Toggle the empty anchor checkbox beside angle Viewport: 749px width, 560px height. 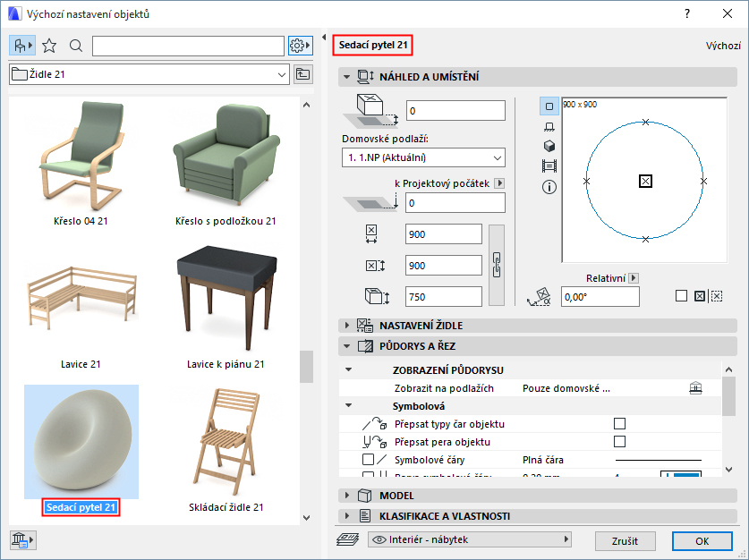click(x=682, y=296)
